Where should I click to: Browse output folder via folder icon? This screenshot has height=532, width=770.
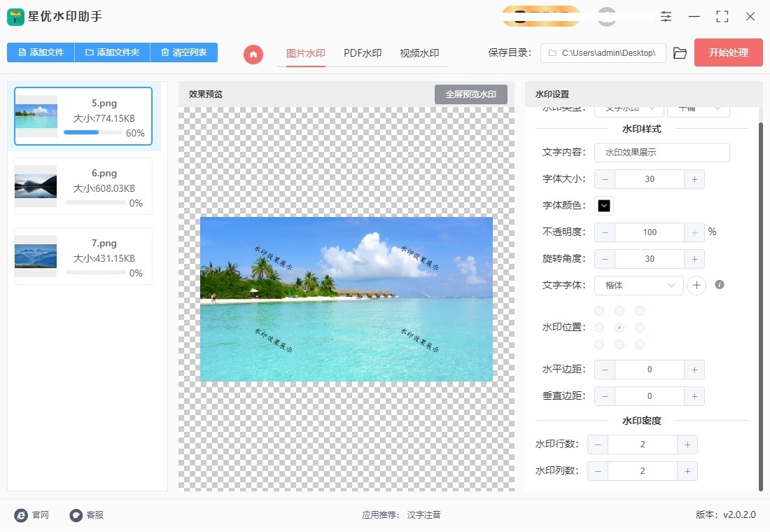coord(680,52)
